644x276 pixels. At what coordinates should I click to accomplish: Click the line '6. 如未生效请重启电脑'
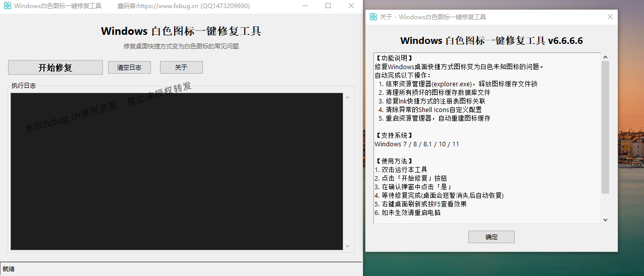coord(408,212)
